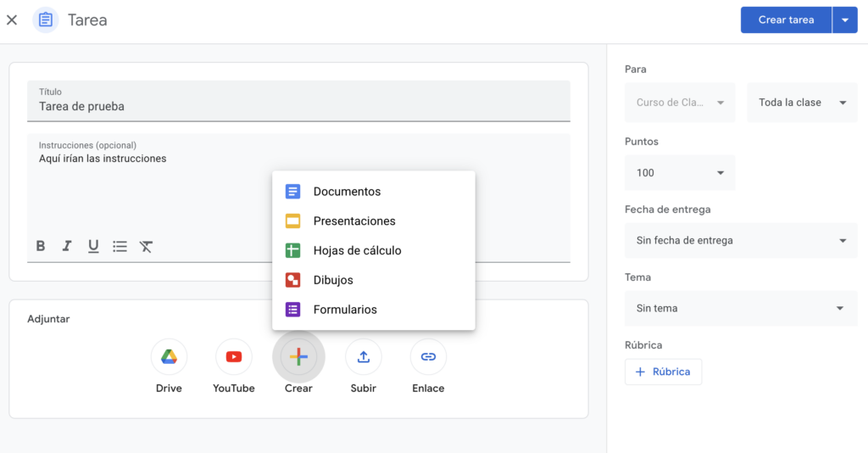Click the Crear tarea button
This screenshot has height=453, width=868.
click(786, 20)
